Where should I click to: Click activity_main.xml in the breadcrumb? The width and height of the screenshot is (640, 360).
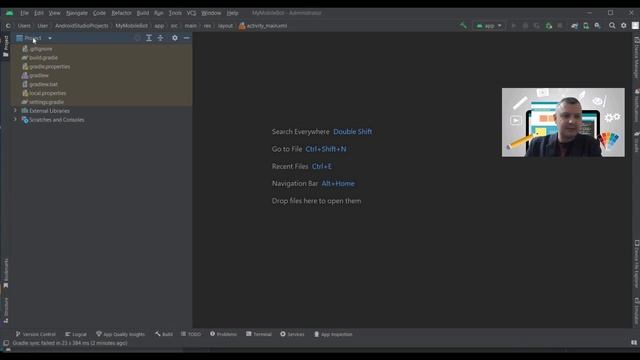[263, 26]
